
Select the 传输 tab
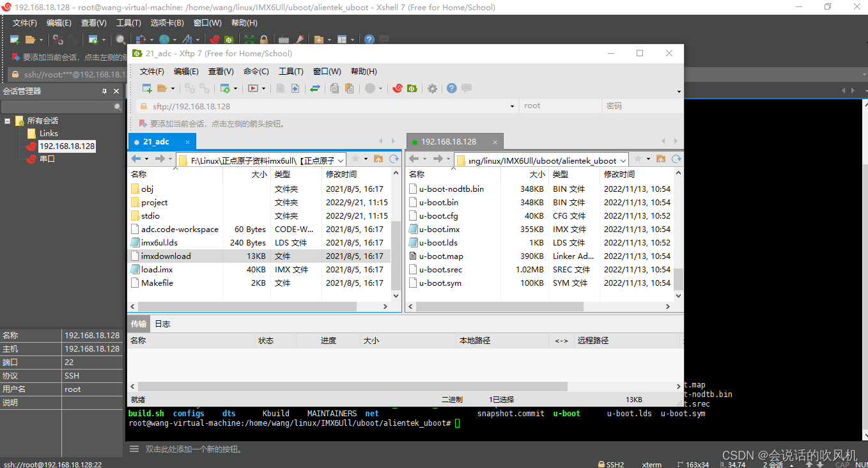click(139, 324)
